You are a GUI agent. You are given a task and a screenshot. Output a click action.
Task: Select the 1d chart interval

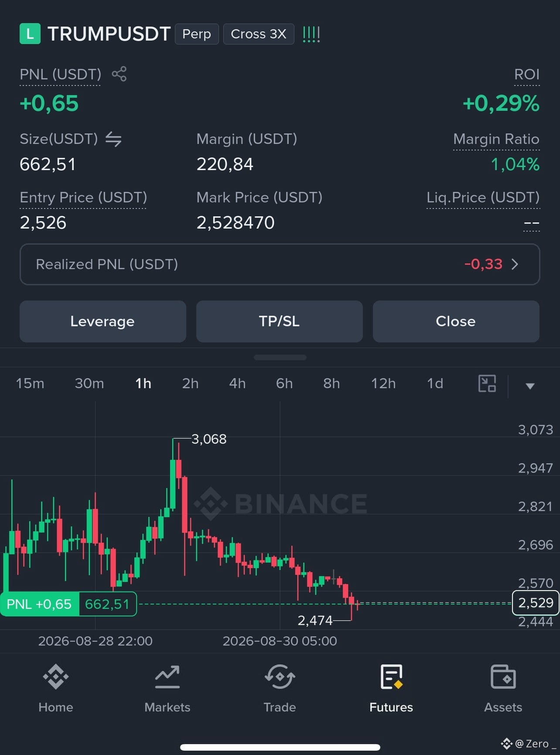pyautogui.click(x=435, y=383)
